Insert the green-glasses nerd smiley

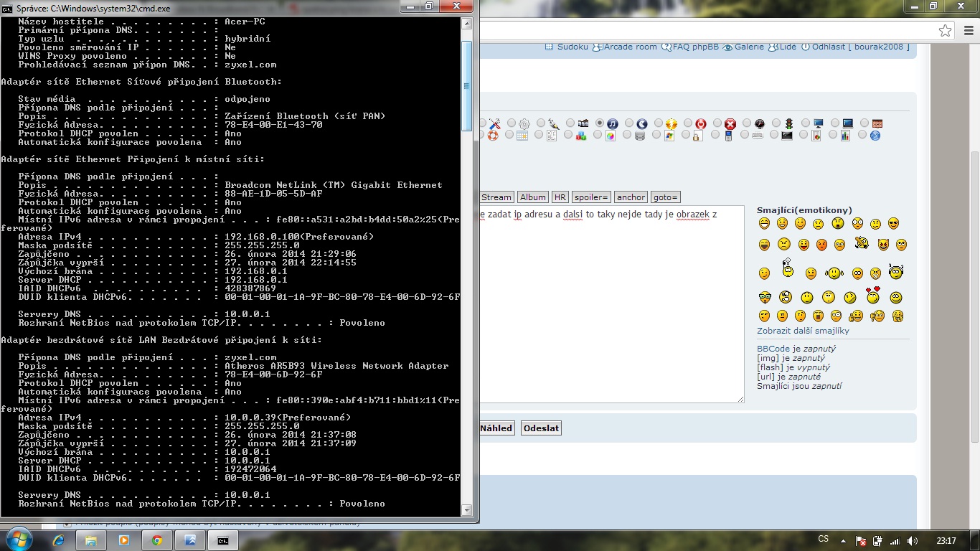click(765, 297)
